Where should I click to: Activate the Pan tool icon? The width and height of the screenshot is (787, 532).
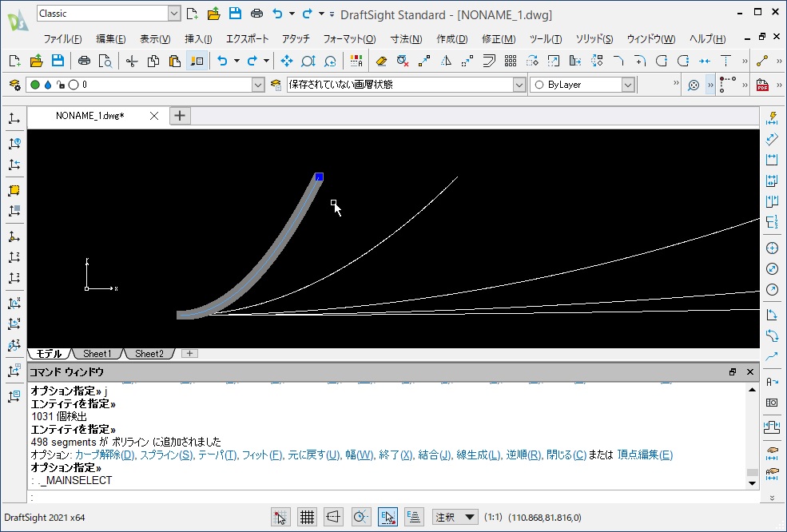287,62
